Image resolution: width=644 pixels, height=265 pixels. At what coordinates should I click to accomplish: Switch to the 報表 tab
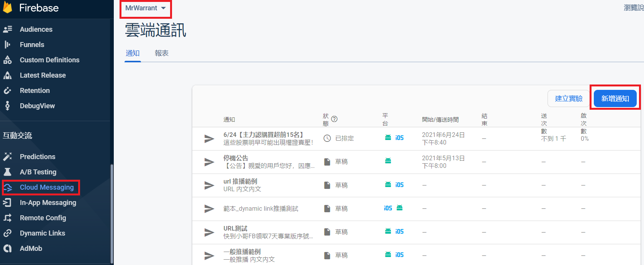pyautogui.click(x=162, y=53)
